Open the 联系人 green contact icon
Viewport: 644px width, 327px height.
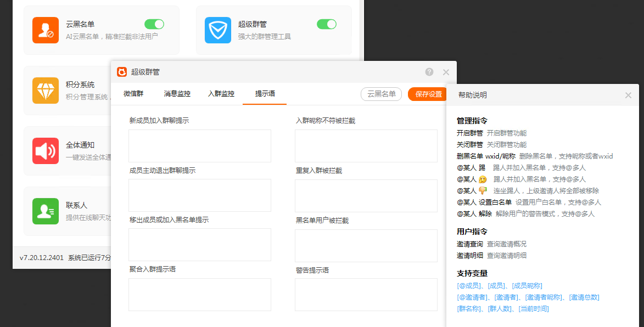(45, 211)
